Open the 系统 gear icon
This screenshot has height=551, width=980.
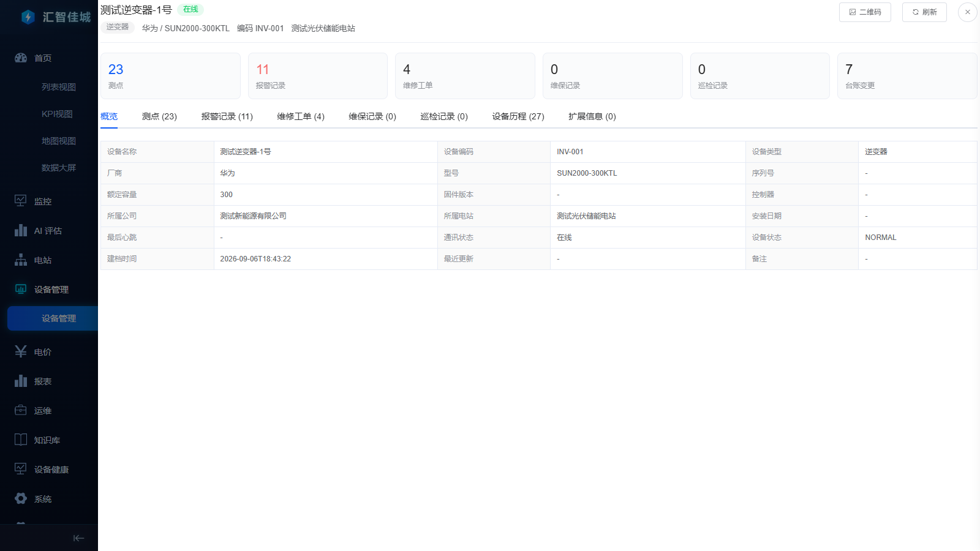coord(21,498)
